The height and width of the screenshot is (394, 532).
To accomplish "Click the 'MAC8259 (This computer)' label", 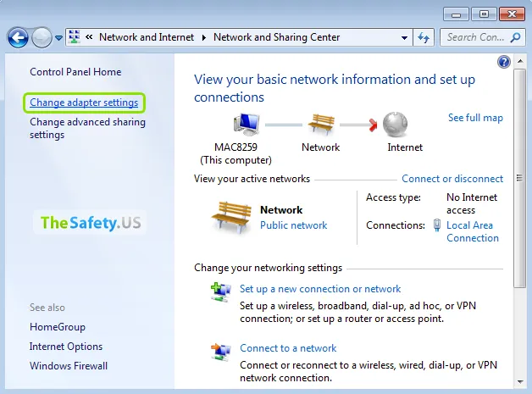I will coord(236,153).
